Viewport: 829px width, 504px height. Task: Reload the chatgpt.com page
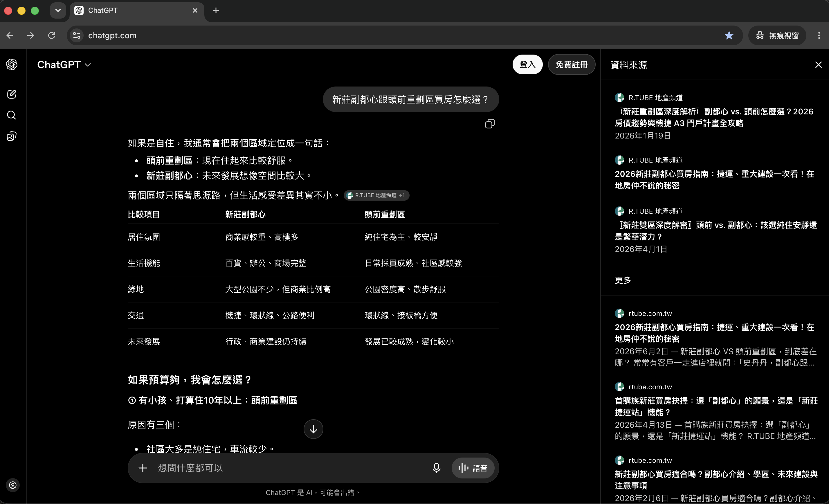pyautogui.click(x=51, y=35)
